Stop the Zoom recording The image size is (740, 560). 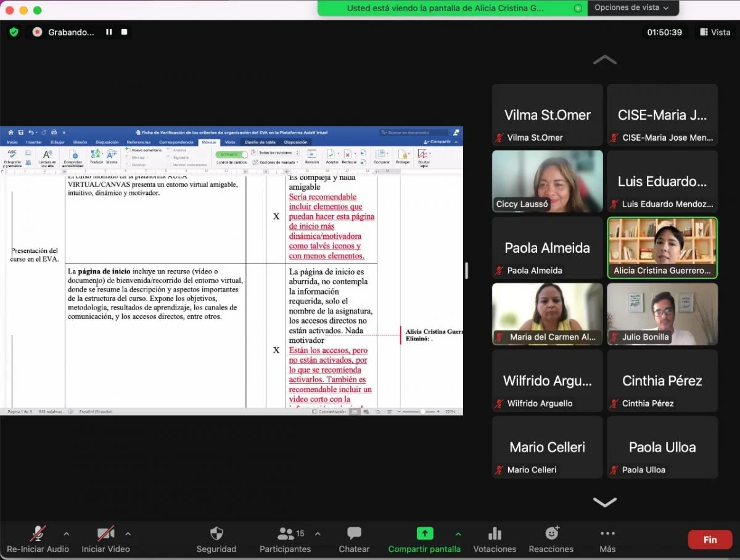pyautogui.click(x=124, y=32)
